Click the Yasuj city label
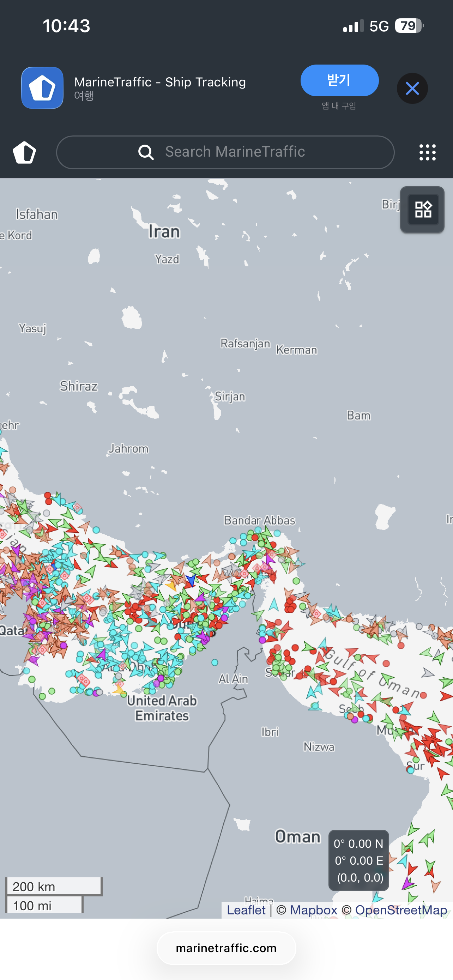 (33, 328)
